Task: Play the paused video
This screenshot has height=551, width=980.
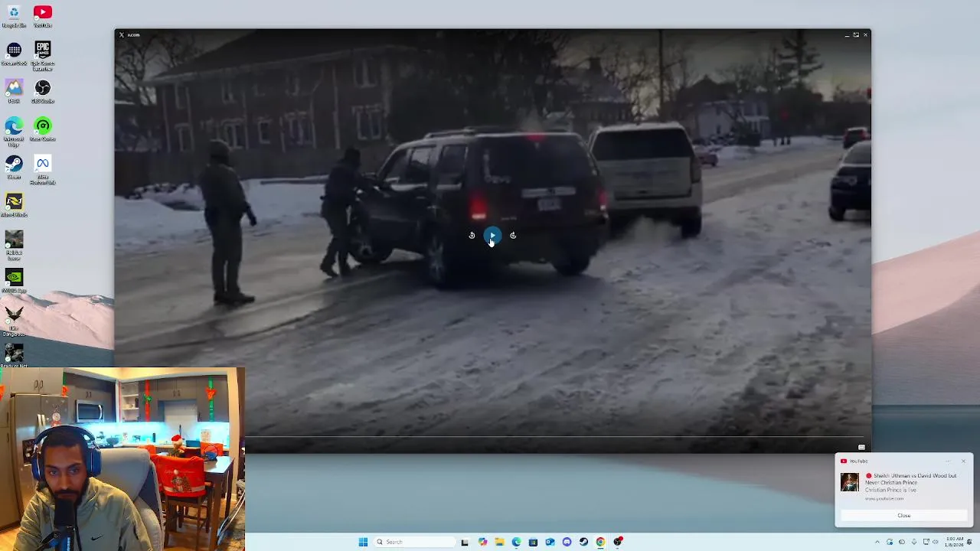Action: [x=492, y=236]
